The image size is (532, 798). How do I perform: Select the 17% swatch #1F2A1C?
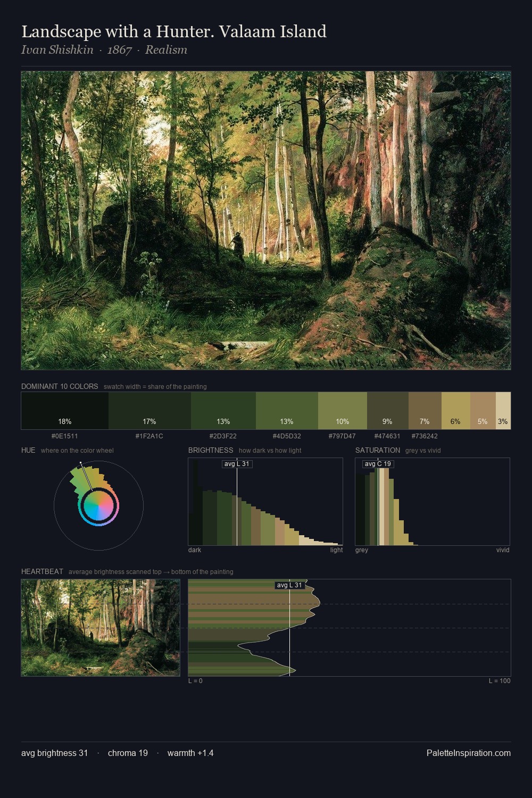[149, 411]
